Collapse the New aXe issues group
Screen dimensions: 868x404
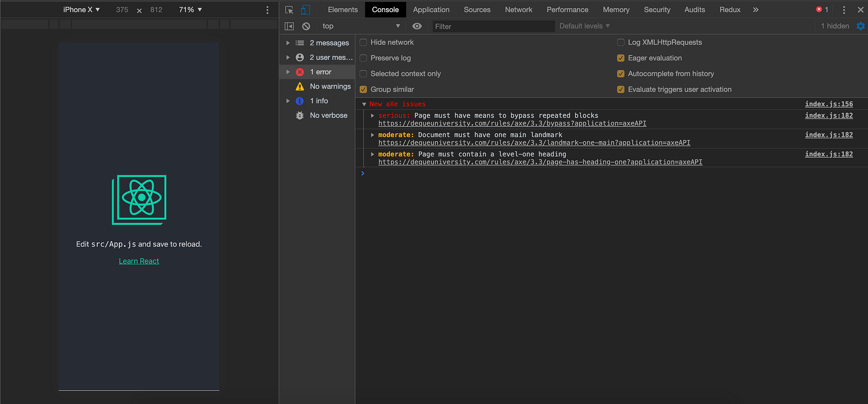pos(364,104)
